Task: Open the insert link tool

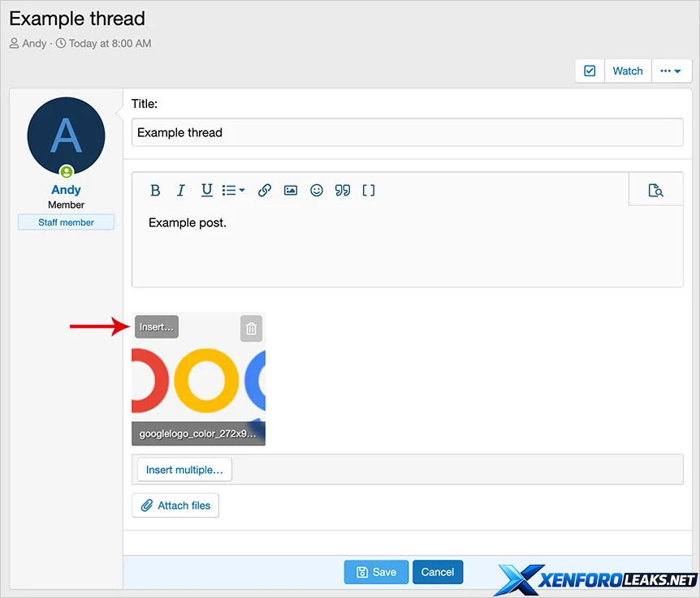Action: click(264, 191)
